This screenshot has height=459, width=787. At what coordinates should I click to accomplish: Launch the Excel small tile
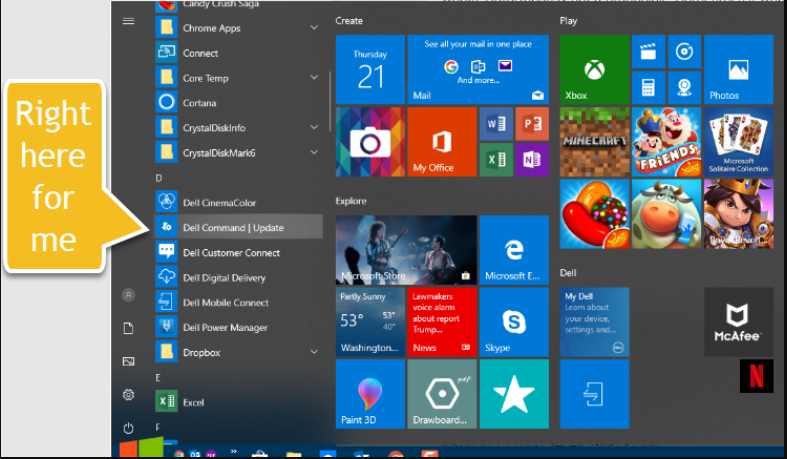(x=496, y=160)
